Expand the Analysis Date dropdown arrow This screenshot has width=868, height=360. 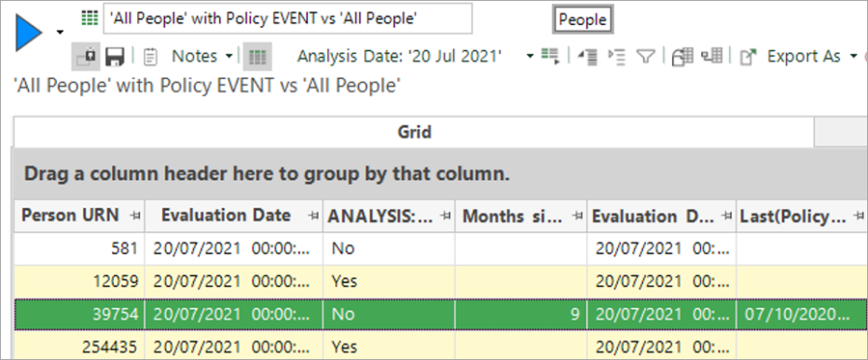[530, 56]
